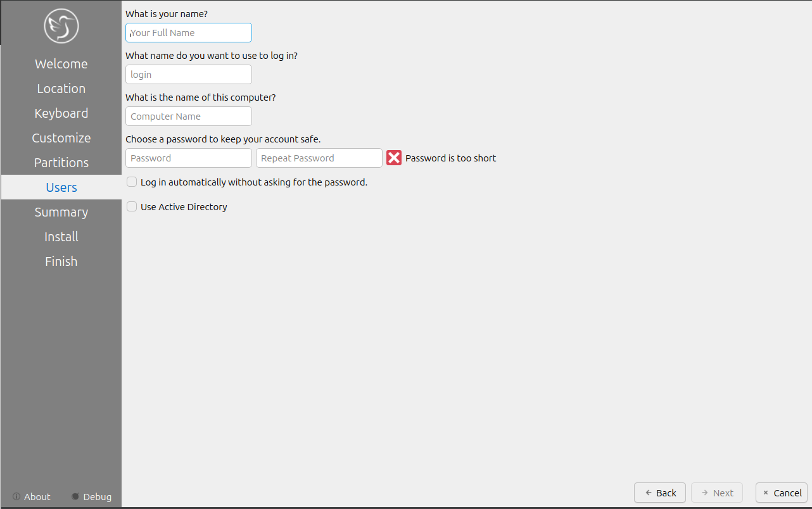
Task: Enable automatic login without password checkbox
Action: tap(132, 182)
